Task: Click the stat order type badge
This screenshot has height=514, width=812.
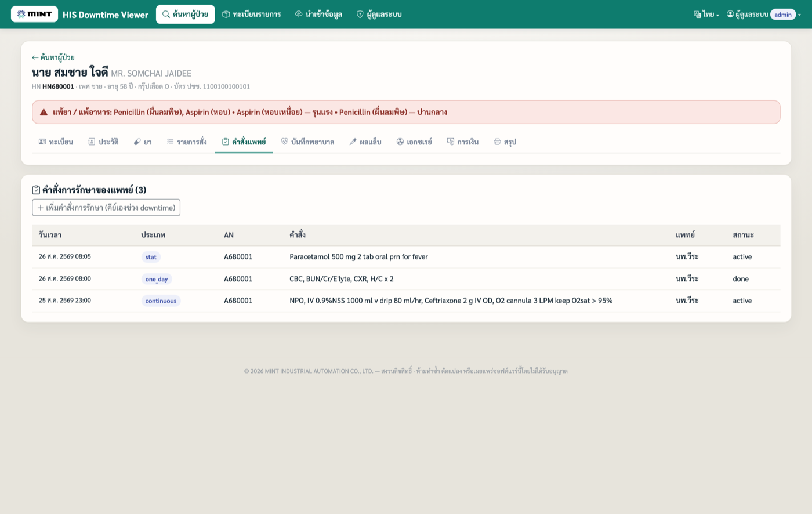Action: (x=151, y=257)
